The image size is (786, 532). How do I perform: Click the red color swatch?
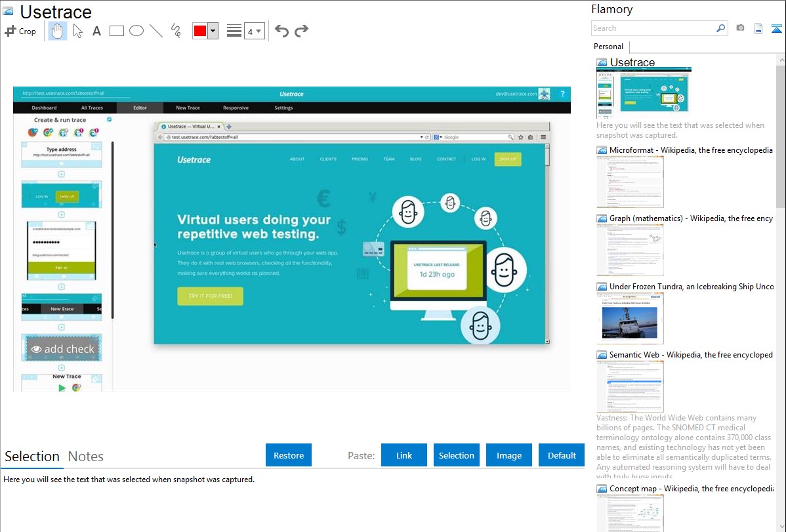[x=200, y=31]
